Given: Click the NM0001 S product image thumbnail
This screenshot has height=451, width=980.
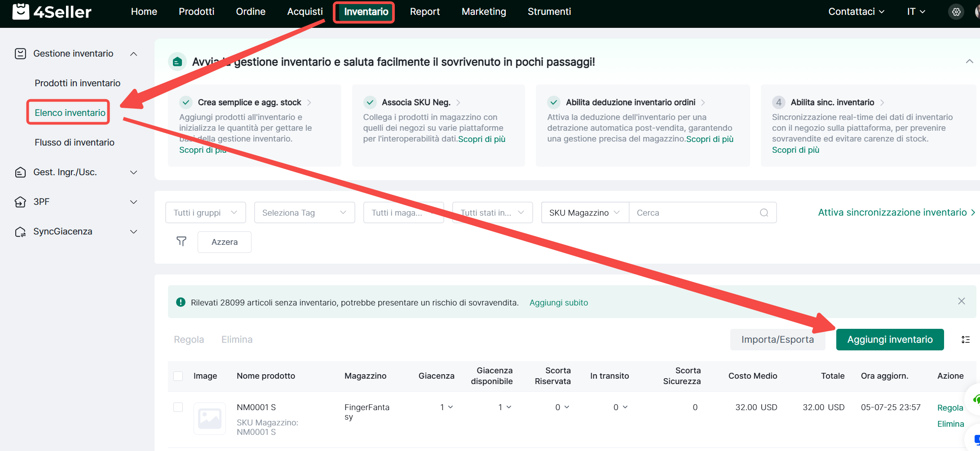Looking at the screenshot, I should [209, 419].
